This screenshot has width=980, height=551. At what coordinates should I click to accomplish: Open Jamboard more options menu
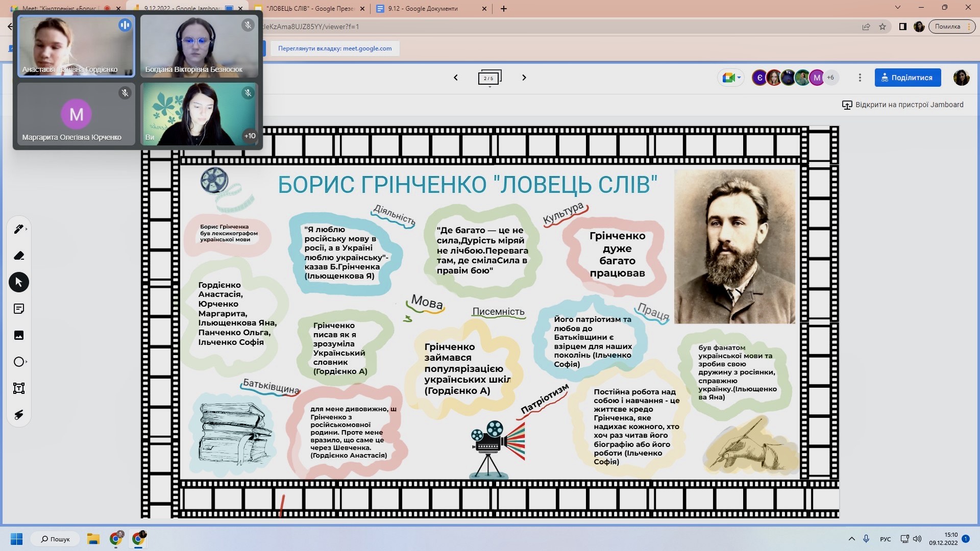pos(860,78)
